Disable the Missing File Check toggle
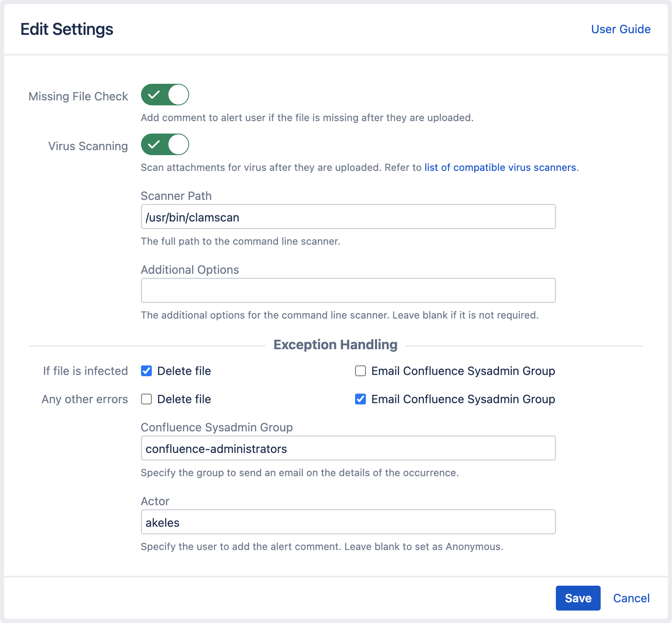Screen dimensions: 672x623 pyautogui.click(x=165, y=95)
